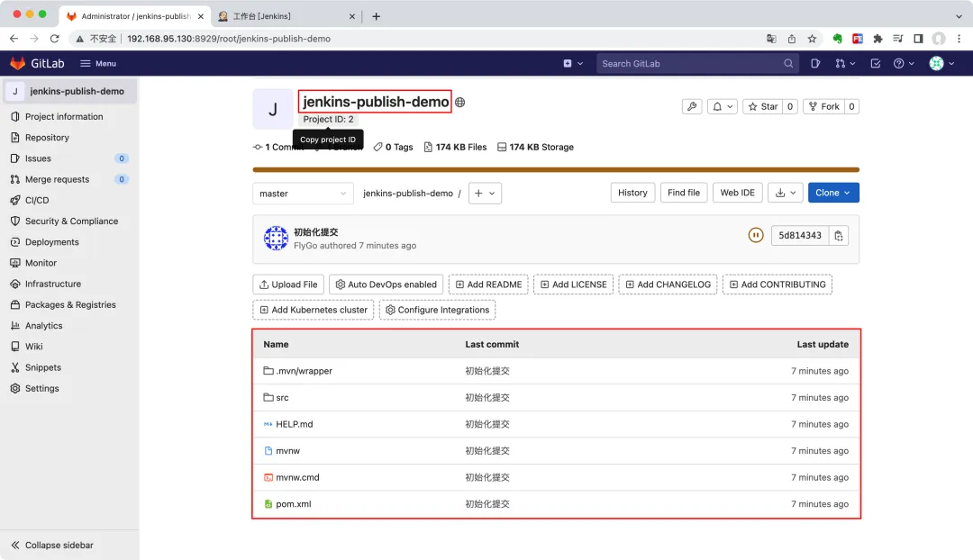The height and width of the screenshot is (560, 973).
Task: Open the mvnw.cmd file
Action: pos(297,477)
